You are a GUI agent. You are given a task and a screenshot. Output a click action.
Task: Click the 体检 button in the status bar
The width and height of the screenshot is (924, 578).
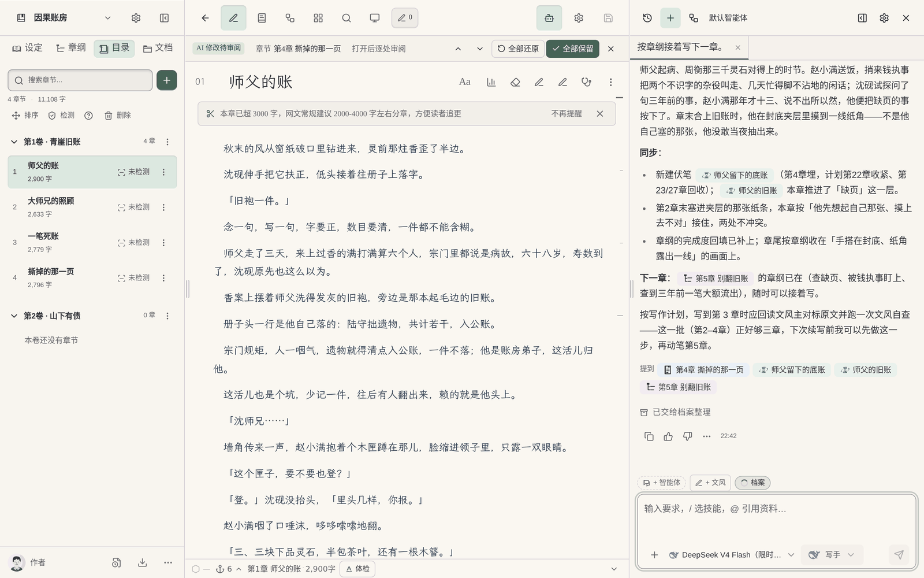357,569
